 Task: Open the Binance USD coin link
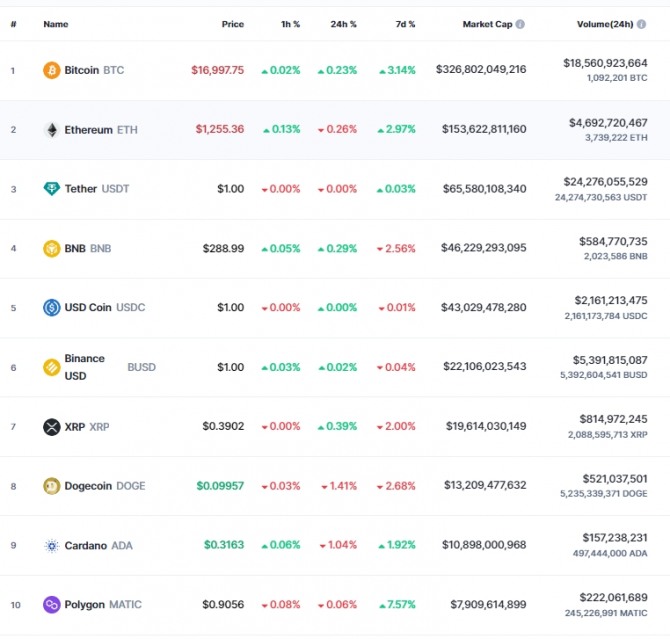tap(85, 367)
